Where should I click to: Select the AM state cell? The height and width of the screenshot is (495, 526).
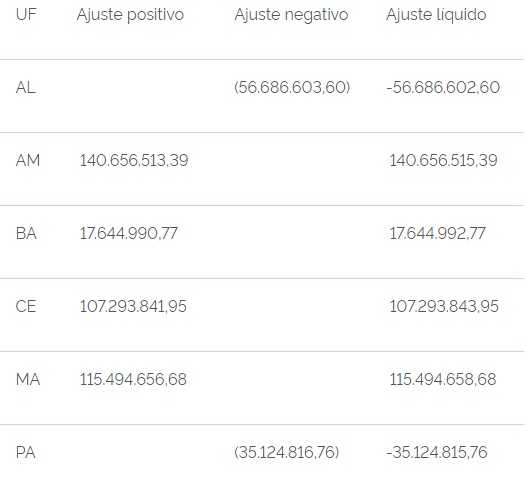[x=28, y=160]
